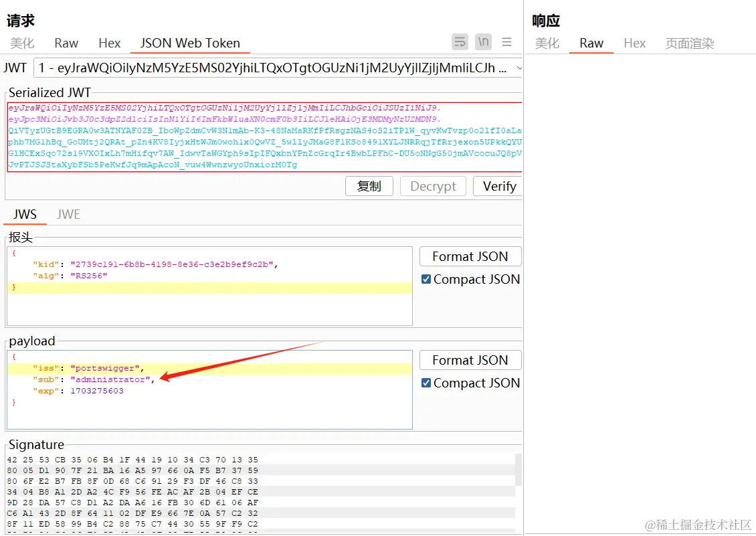Click the last signature line ending MOTg
This screenshot has height=536, width=756.
153,165
